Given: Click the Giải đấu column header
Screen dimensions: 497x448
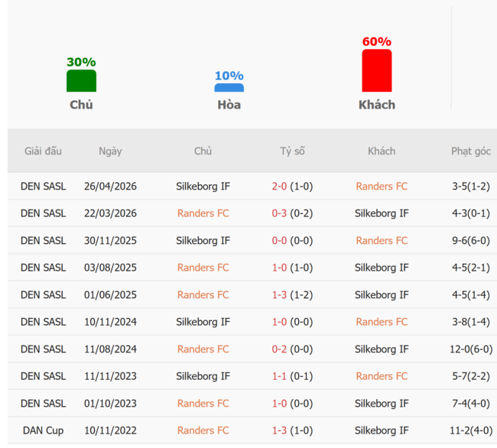Looking at the screenshot, I should point(43,151).
